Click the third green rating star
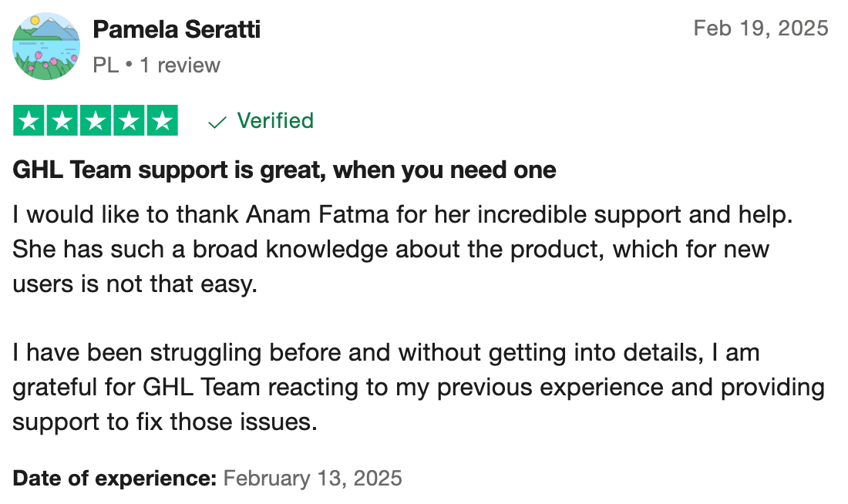This screenshot has height=504, width=848. 96,121
